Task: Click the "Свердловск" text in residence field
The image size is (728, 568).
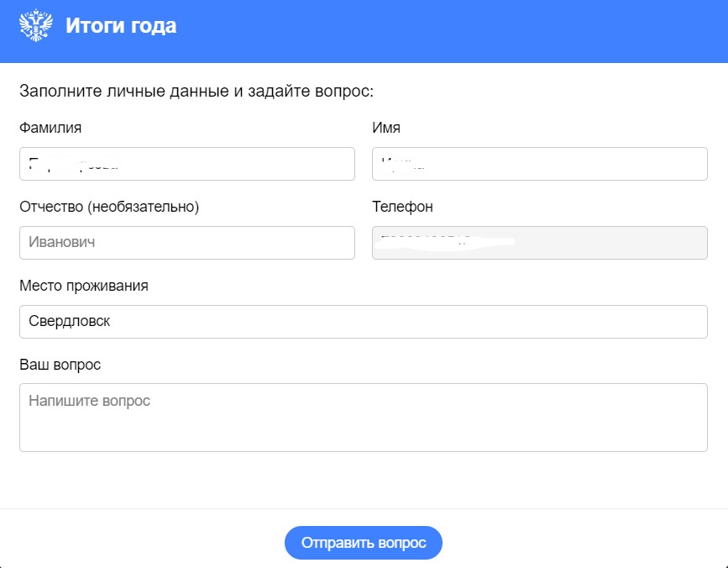Action: point(69,322)
